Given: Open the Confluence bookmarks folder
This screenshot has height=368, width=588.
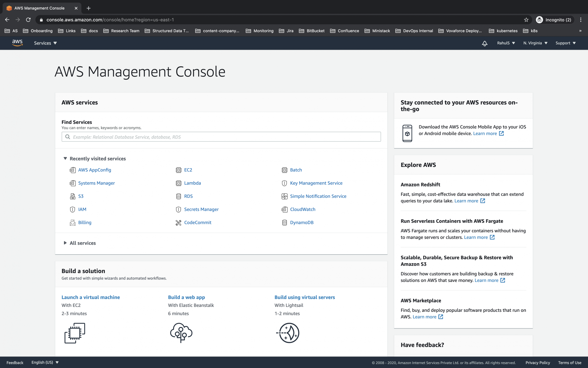Looking at the screenshot, I should tap(344, 31).
